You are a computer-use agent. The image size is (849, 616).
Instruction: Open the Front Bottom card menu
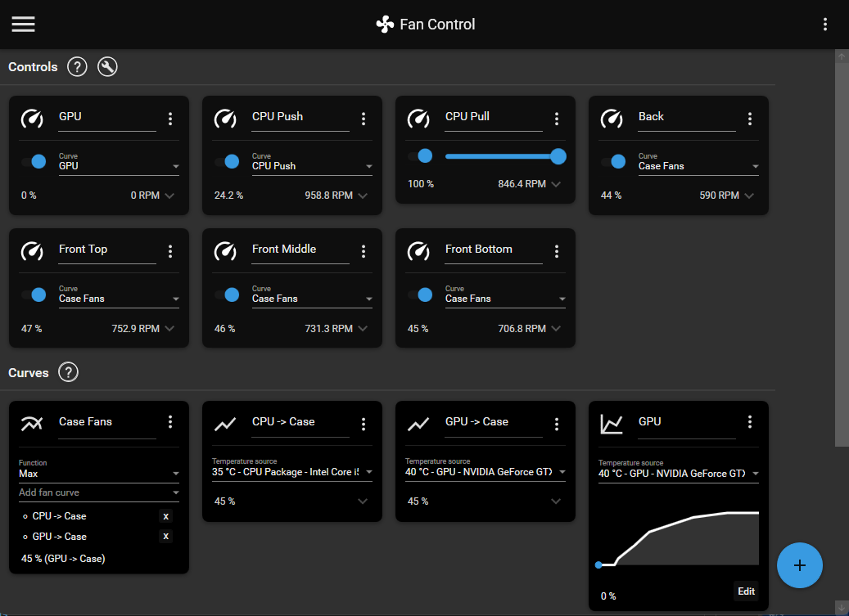(557, 251)
